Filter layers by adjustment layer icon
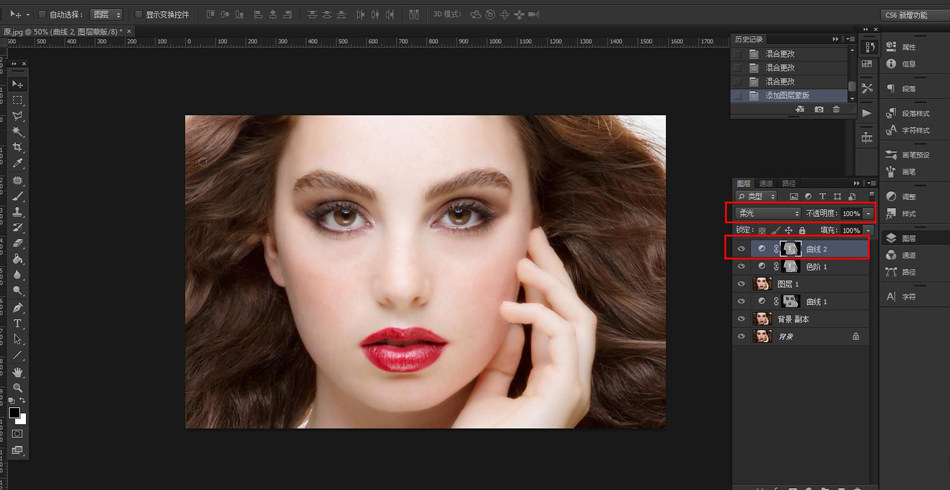This screenshot has width=950, height=490. (x=808, y=196)
